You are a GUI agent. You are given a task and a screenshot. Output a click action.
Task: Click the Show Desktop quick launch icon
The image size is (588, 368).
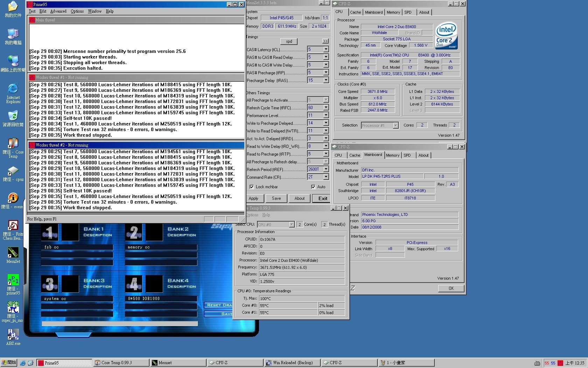click(x=30, y=363)
